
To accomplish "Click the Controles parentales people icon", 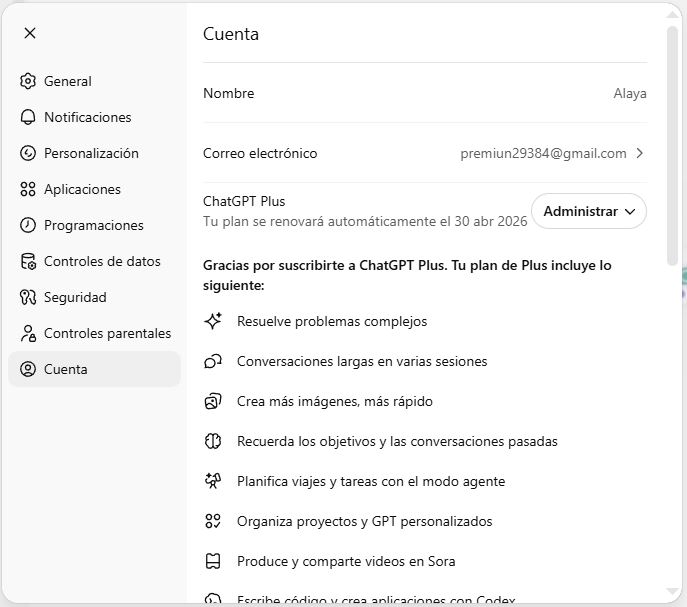I will pos(28,333).
